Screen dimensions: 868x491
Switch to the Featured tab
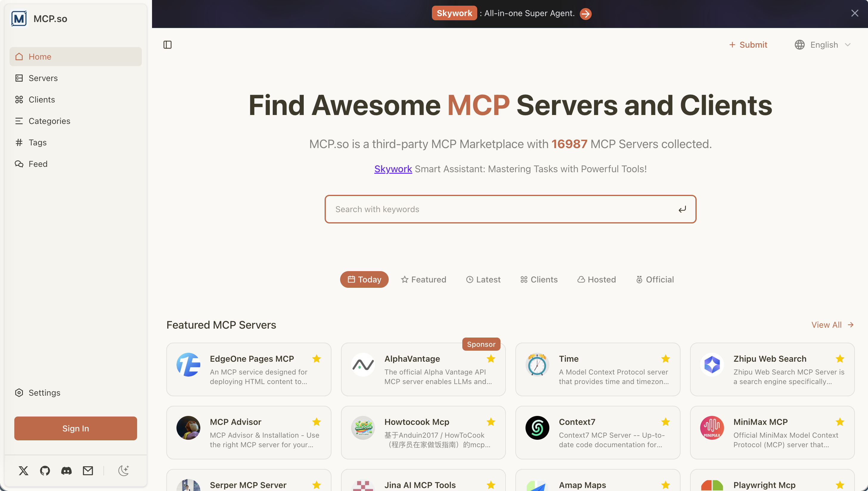coord(424,279)
